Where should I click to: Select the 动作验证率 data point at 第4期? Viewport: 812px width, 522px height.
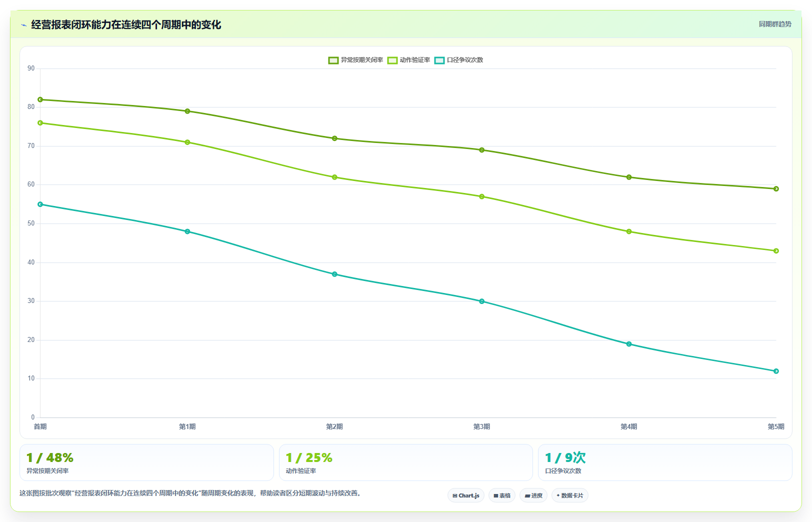[629, 231]
